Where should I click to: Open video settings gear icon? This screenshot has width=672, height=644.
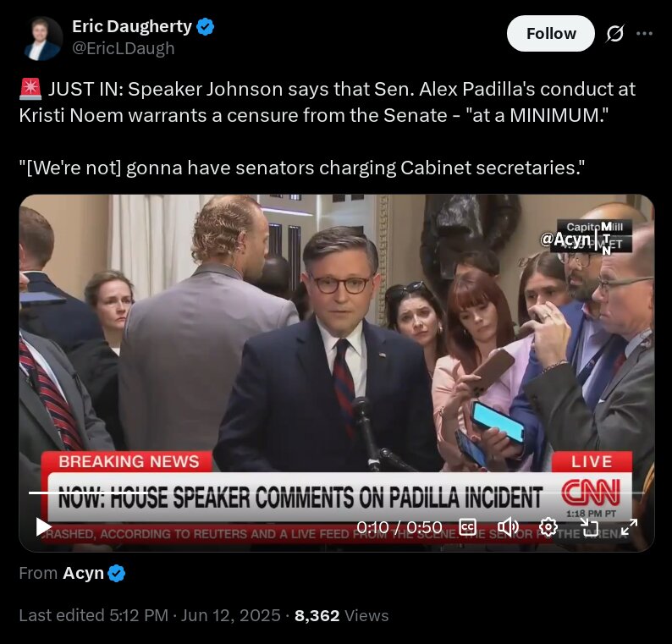(548, 527)
